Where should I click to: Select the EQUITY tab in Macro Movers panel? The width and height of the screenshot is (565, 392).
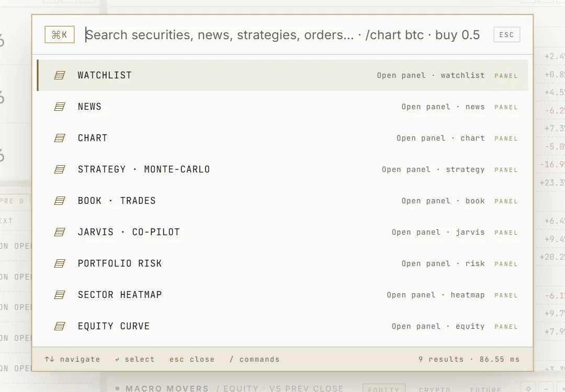click(384, 389)
